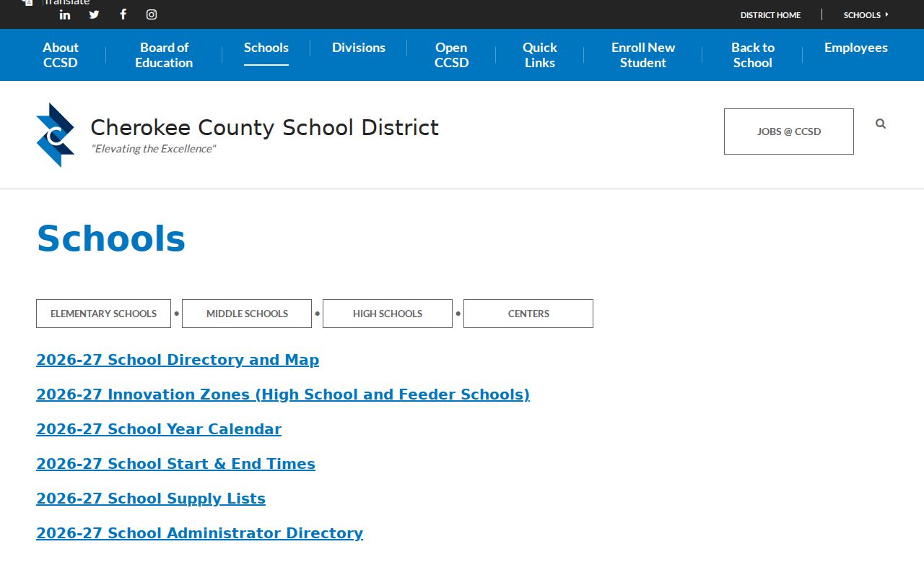
Task: Open Back to School menu item
Action: 753,55
